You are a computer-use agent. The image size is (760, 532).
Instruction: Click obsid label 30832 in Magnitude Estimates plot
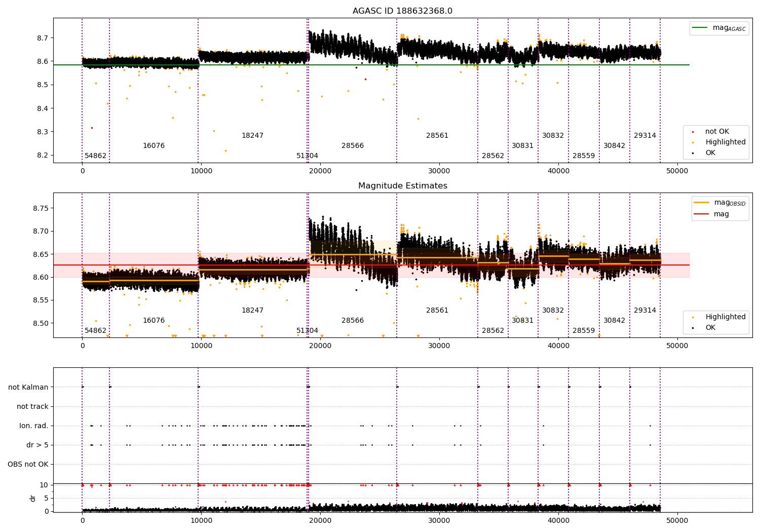click(x=553, y=311)
